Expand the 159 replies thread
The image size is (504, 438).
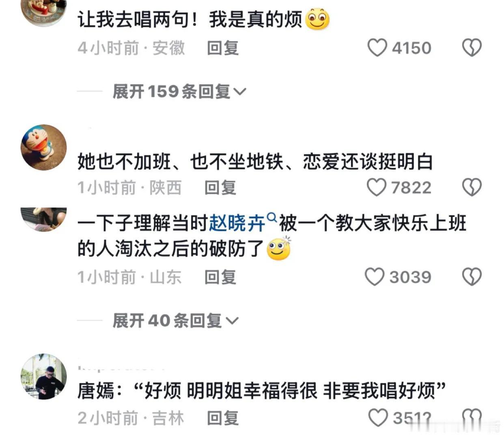point(179,91)
